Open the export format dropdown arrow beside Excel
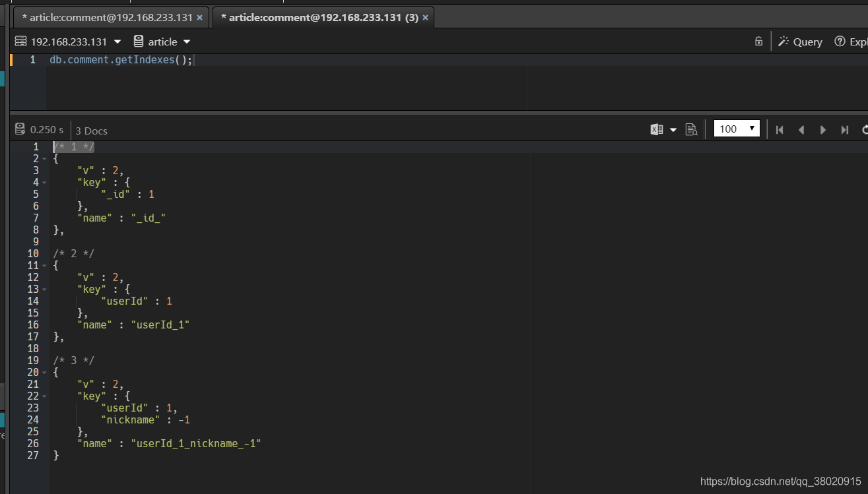 (673, 130)
